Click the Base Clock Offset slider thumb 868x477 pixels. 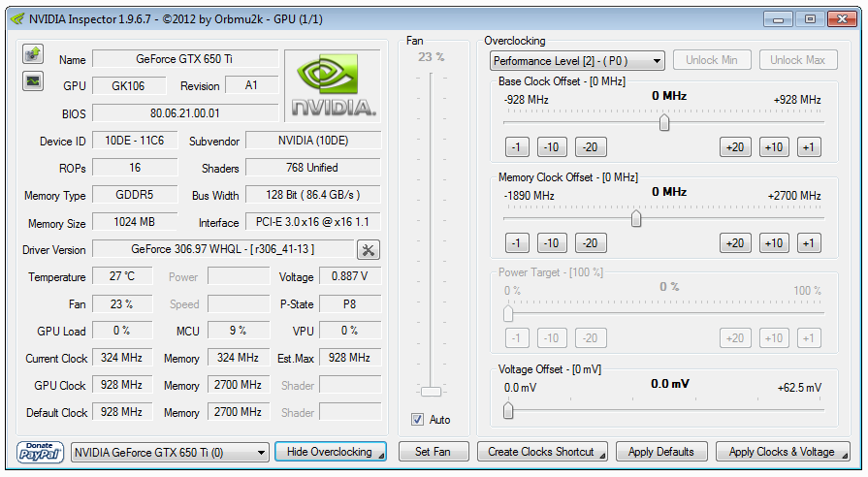click(664, 122)
